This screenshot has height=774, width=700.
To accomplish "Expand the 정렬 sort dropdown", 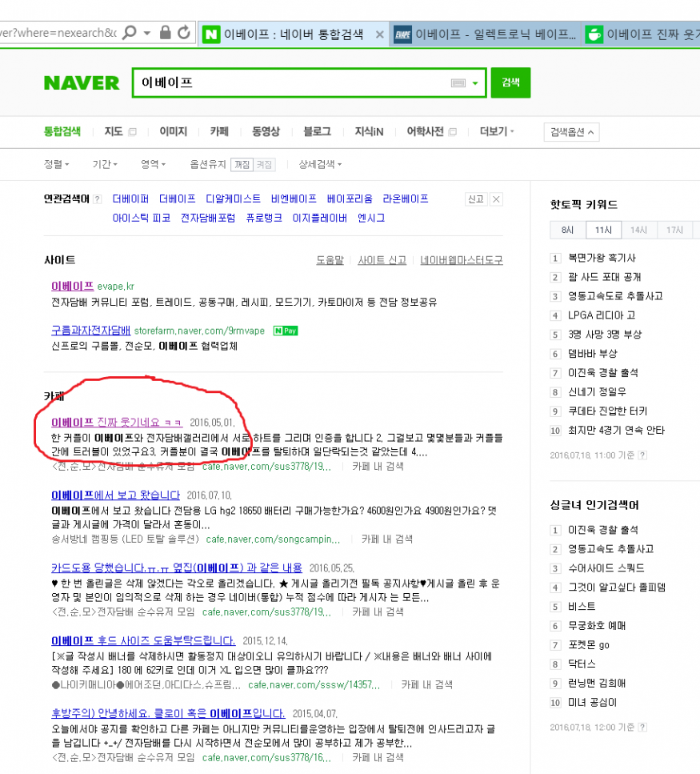I will tap(56, 164).
